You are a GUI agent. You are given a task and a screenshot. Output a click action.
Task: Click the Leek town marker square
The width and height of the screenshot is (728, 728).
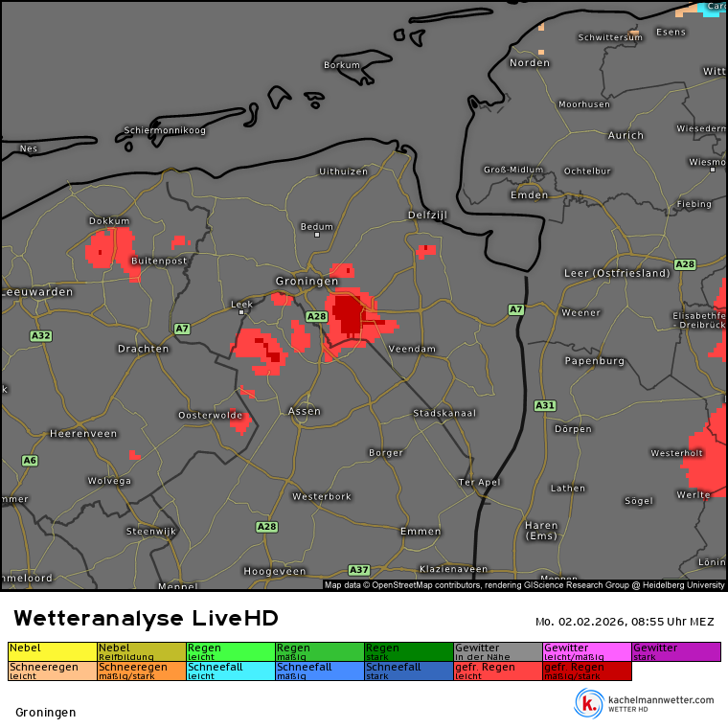[x=241, y=312]
